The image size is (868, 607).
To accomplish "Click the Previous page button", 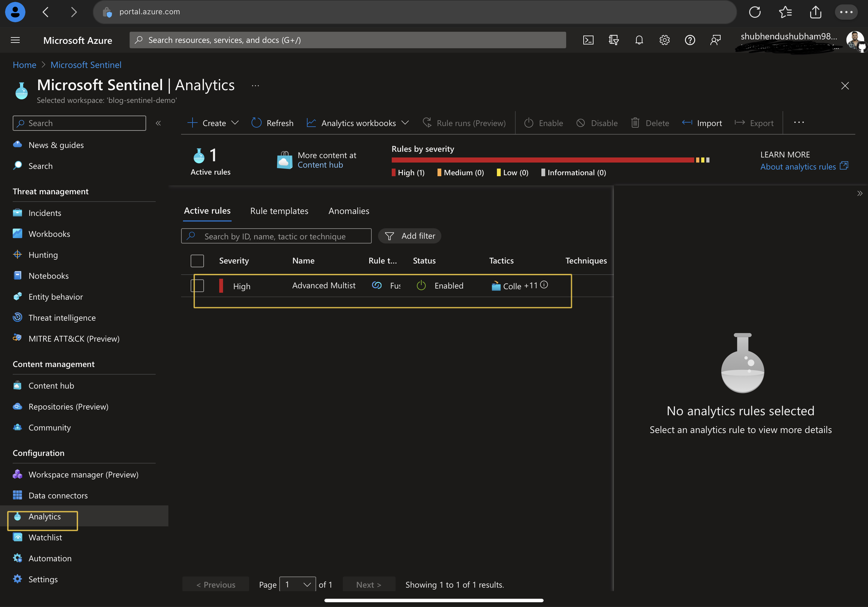I will point(215,584).
